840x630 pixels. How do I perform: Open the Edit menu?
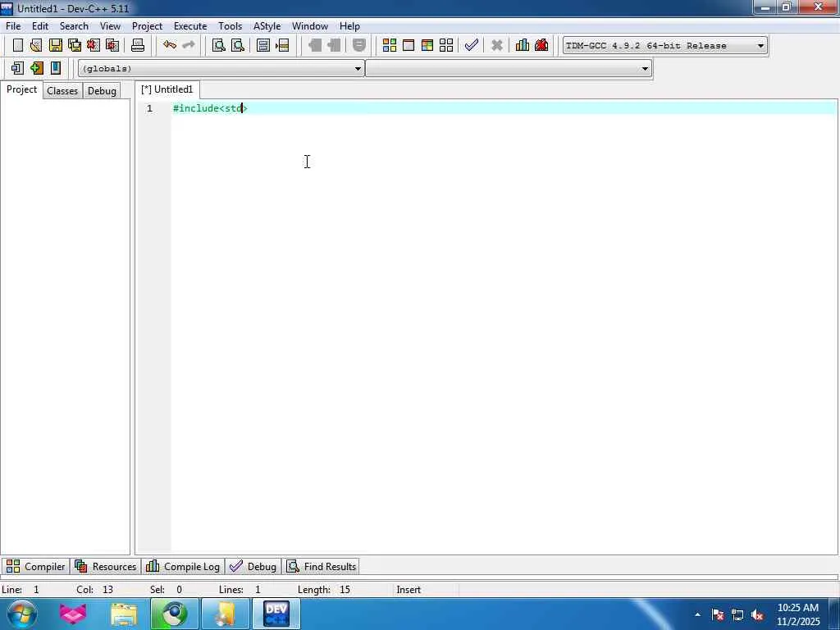pyautogui.click(x=40, y=26)
